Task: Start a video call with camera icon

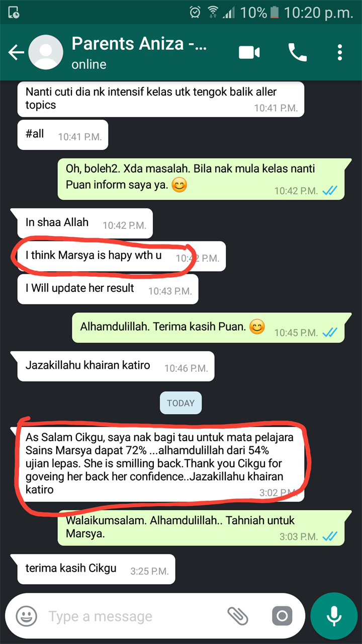Action: pyautogui.click(x=249, y=52)
